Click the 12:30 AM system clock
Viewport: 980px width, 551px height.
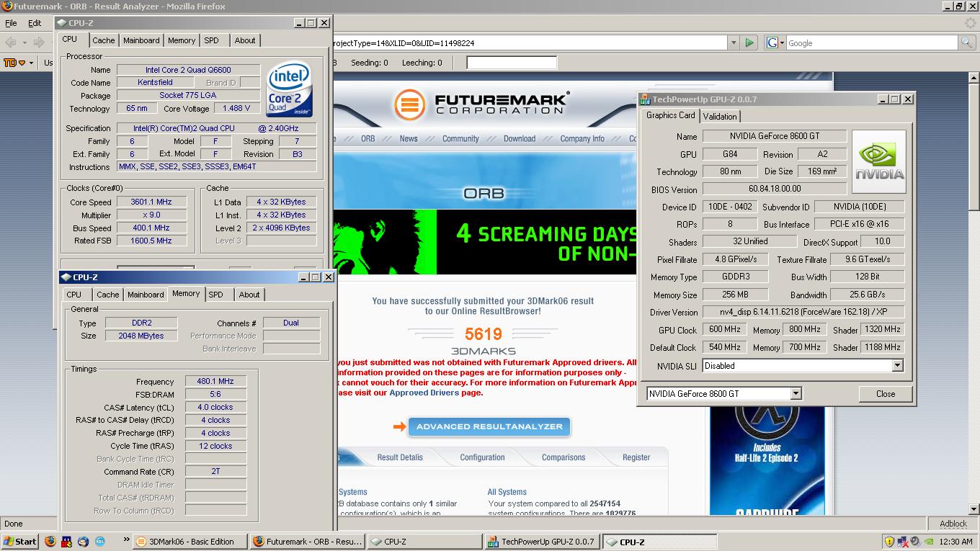(x=955, y=542)
